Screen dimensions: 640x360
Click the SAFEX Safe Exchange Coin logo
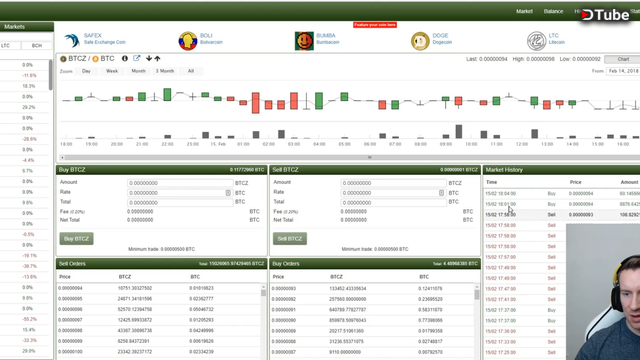(72, 40)
